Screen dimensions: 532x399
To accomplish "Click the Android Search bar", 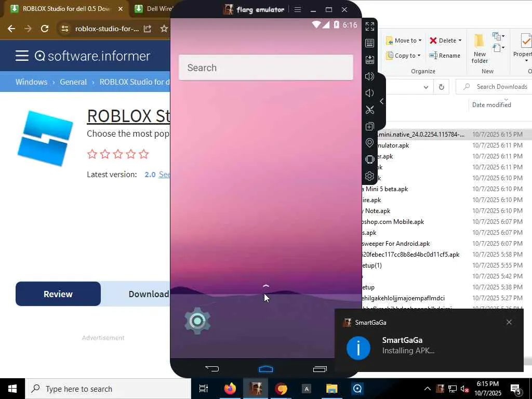I will [x=266, y=68].
